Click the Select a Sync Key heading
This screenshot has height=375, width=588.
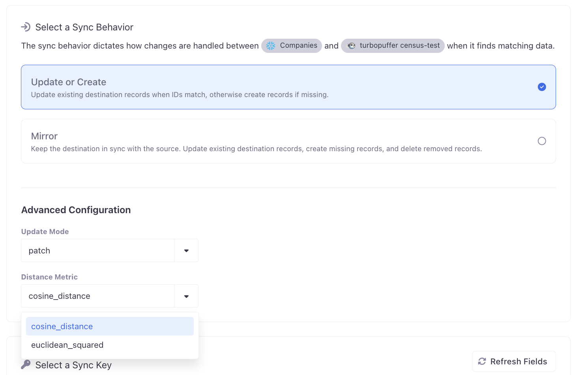point(73,365)
